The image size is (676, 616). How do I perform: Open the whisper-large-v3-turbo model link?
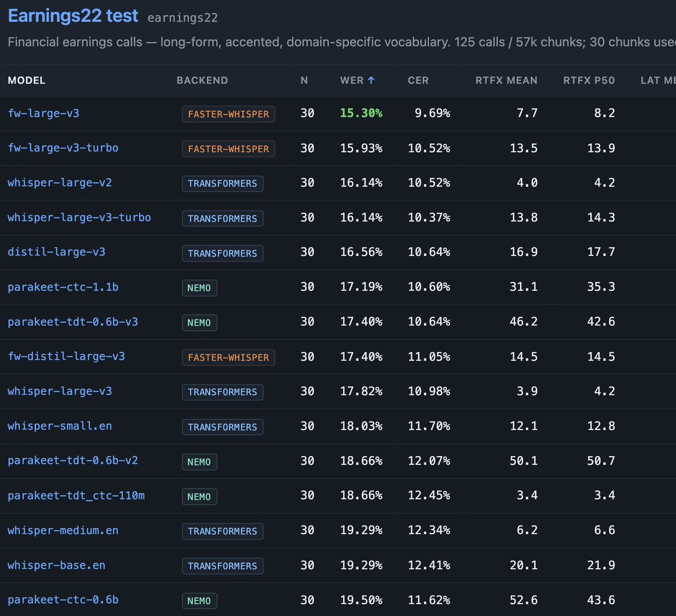tap(79, 218)
